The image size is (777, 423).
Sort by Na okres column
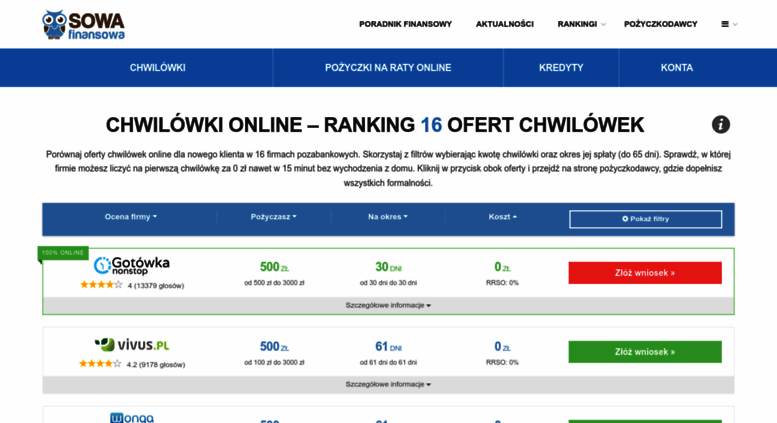coord(388,217)
